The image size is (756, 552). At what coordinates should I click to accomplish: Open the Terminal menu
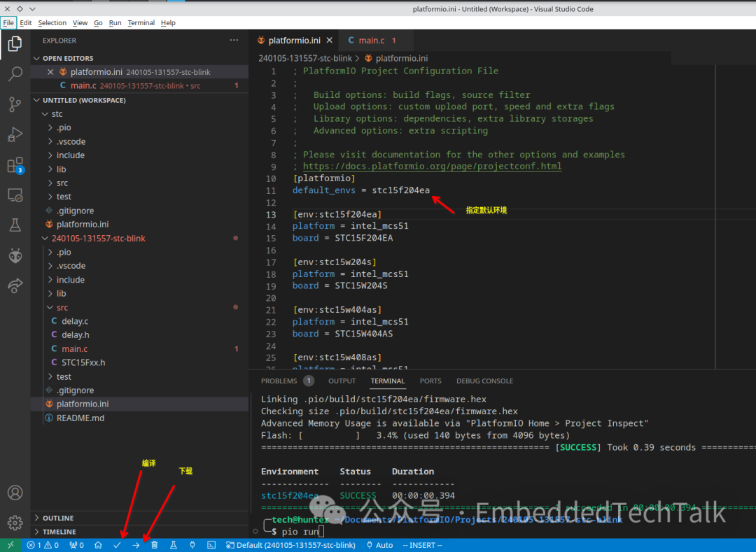[141, 22]
